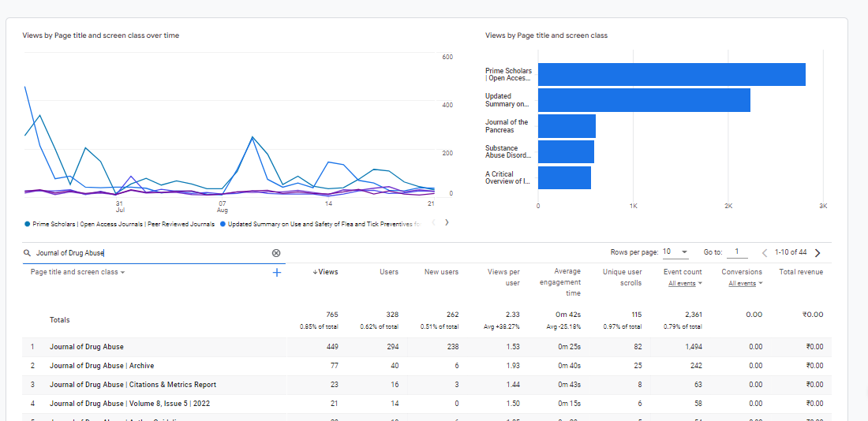Select Total revenue column header
This screenshot has width=868, height=421.
(x=801, y=272)
